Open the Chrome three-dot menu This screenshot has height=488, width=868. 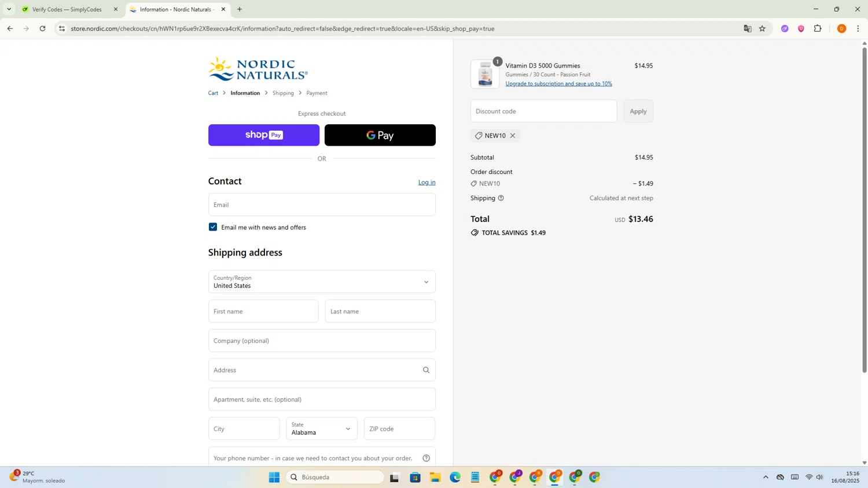[x=858, y=28]
